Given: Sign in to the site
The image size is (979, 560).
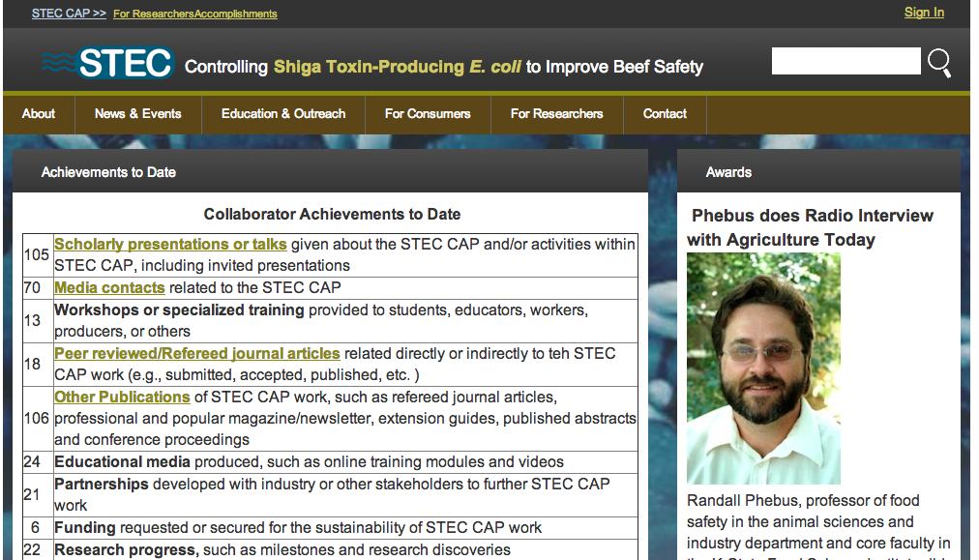Looking at the screenshot, I should coord(924,12).
